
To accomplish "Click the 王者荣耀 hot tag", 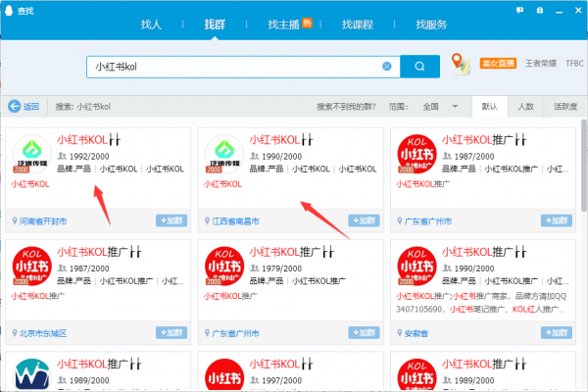I will 540,64.
